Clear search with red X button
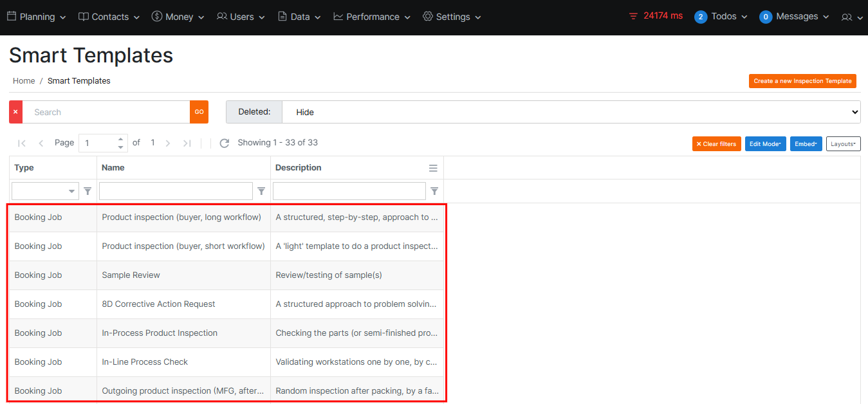Image resolution: width=868 pixels, height=404 pixels. [15, 112]
